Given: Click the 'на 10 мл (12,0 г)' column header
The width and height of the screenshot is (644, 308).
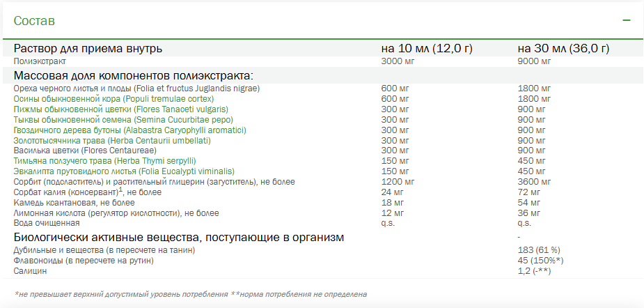Looking at the screenshot, I should click(427, 49).
